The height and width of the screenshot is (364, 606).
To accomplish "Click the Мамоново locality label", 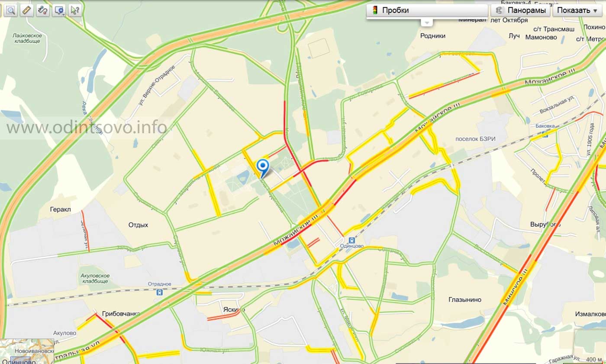I will pos(541,37).
